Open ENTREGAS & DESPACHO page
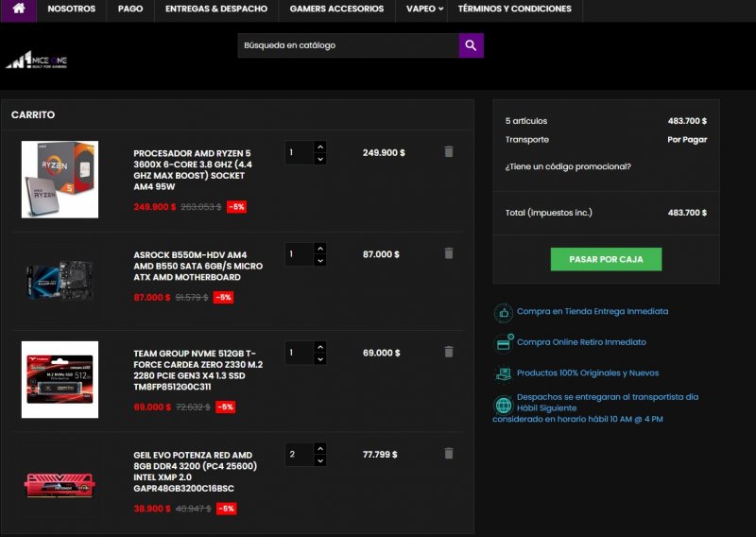 pyautogui.click(x=216, y=9)
